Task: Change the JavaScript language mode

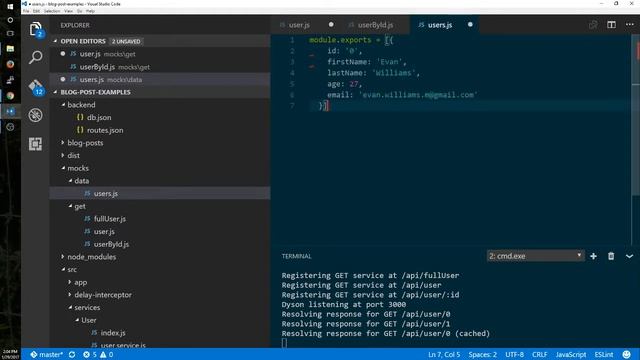Action: pyautogui.click(x=571, y=354)
